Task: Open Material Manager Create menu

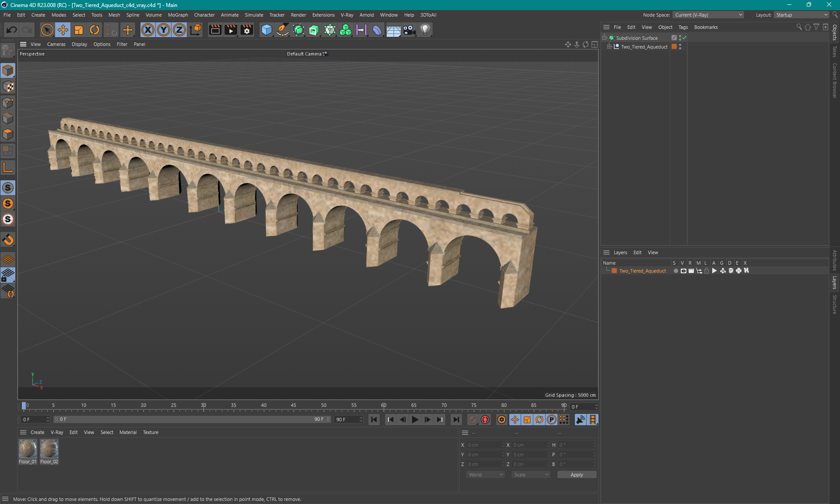Action: point(37,432)
